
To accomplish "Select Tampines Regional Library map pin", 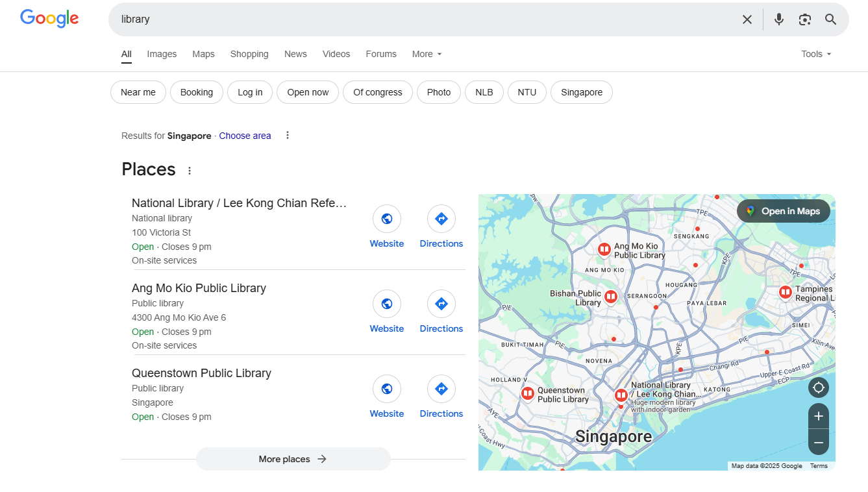I will point(785,293).
